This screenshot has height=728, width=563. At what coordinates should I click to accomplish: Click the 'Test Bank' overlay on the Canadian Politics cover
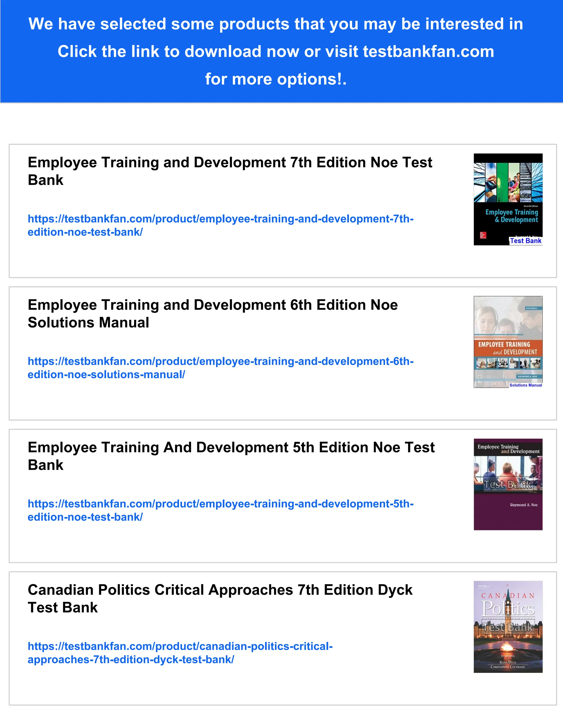click(x=508, y=627)
